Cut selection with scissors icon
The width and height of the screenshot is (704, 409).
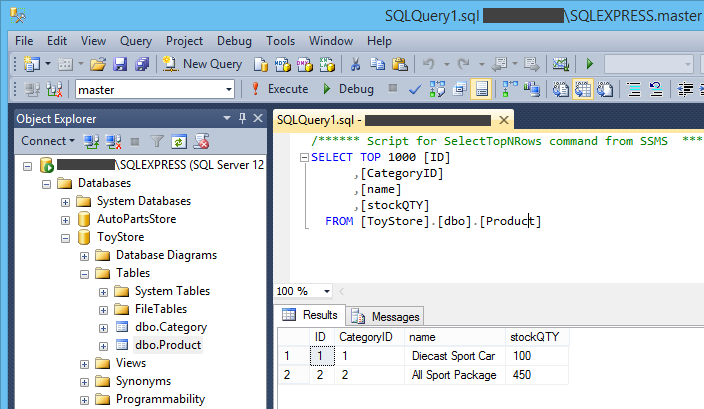[355, 64]
